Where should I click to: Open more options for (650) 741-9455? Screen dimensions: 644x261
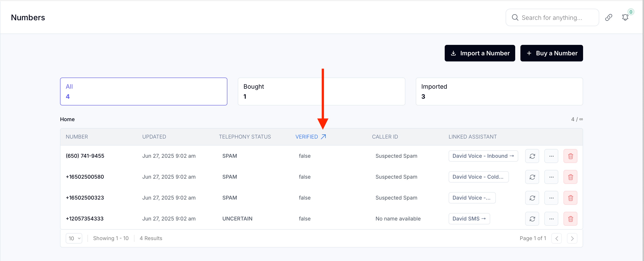551,156
